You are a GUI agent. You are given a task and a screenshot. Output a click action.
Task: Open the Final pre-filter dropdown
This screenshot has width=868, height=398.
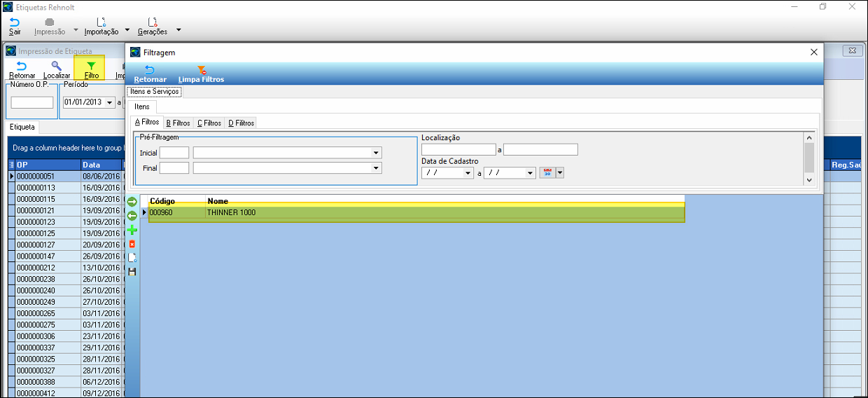[376, 168]
